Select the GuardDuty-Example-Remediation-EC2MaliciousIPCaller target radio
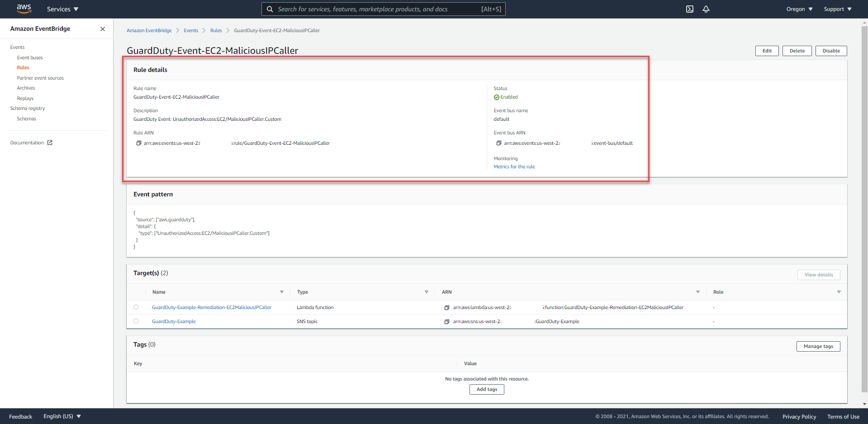 (136, 307)
